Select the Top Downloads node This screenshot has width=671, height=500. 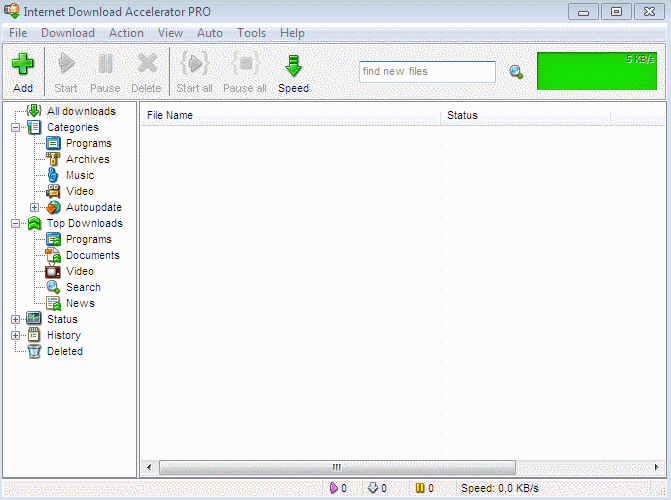point(85,223)
